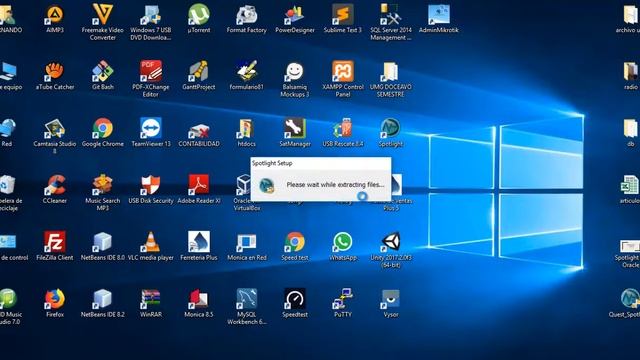640x360 pixels.
Task: Click 'Please wait while extracting files...' text
Action: 335,184
